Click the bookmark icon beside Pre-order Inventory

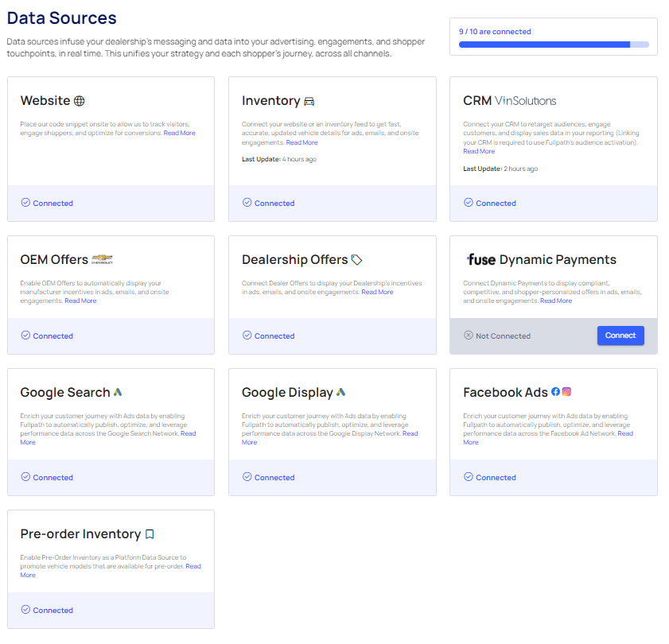[150, 534]
